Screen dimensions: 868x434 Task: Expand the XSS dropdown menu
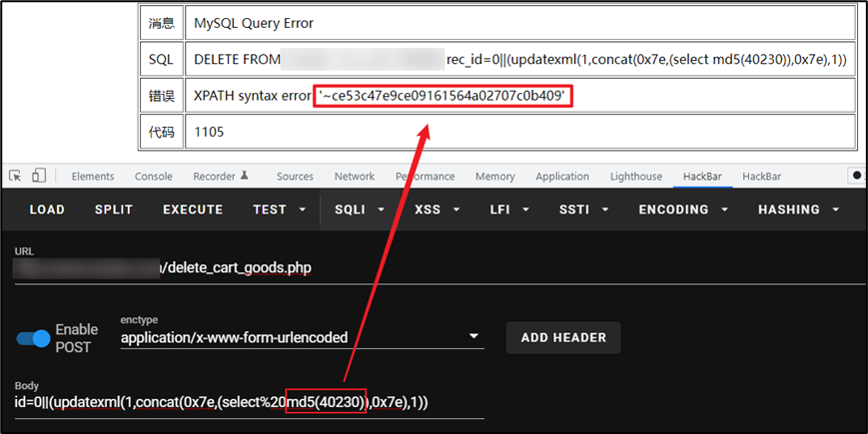pos(435,210)
